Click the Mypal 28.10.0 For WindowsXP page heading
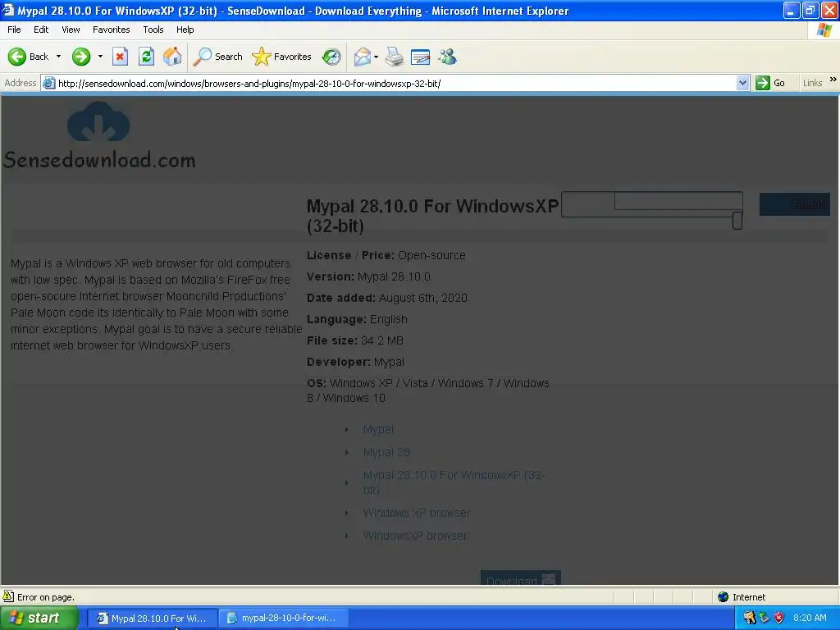The width and height of the screenshot is (840, 630). click(x=432, y=216)
